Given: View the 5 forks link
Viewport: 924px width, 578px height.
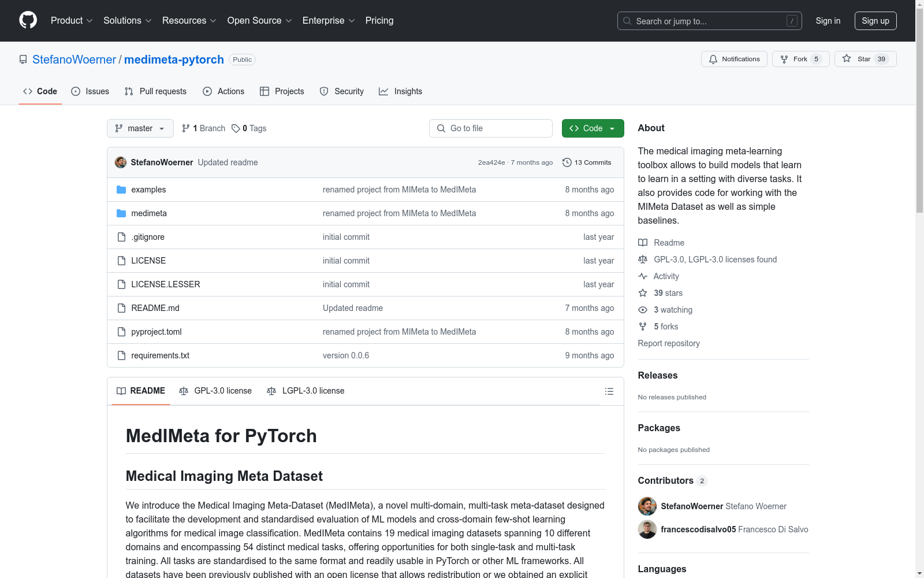Looking at the screenshot, I should tap(658, 327).
